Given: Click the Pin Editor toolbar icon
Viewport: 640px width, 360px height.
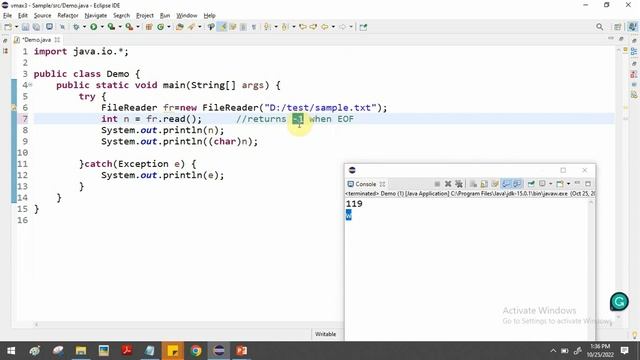Looking at the screenshot, I should [363, 27].
